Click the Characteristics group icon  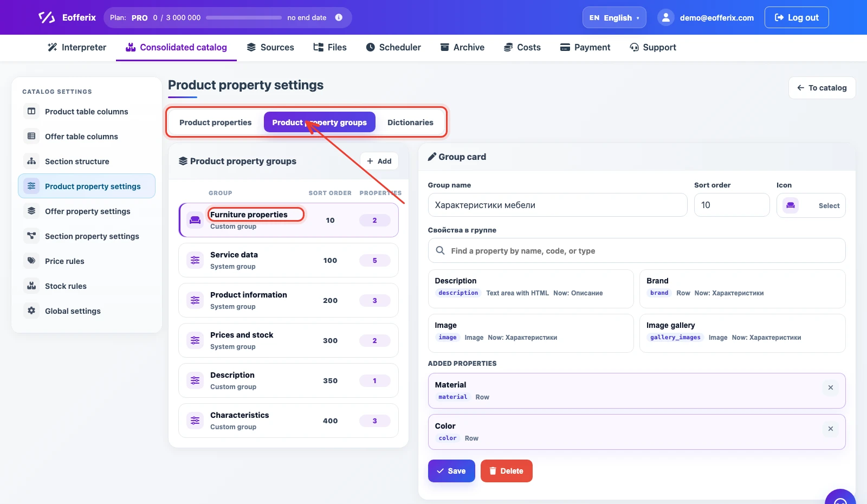click(x=195, y=421)
